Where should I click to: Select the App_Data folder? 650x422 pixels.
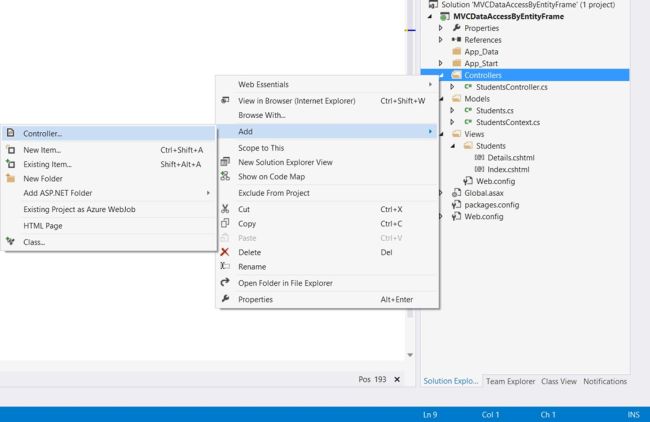pos(481,52)
